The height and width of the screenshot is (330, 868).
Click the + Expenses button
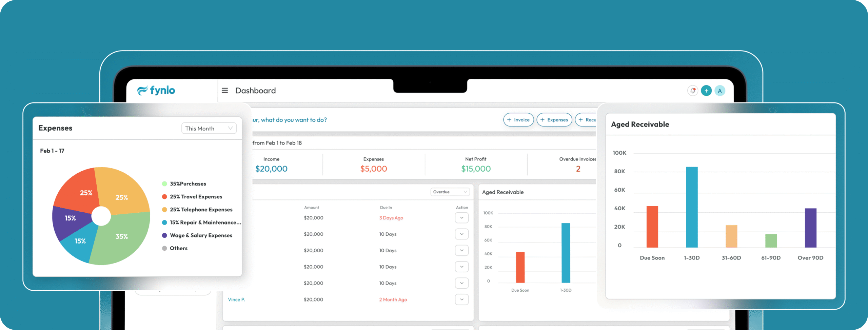[554, 120]
